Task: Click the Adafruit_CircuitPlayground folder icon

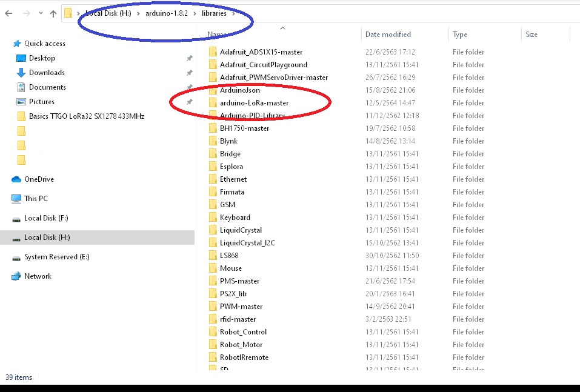Action: click(213, 65)
